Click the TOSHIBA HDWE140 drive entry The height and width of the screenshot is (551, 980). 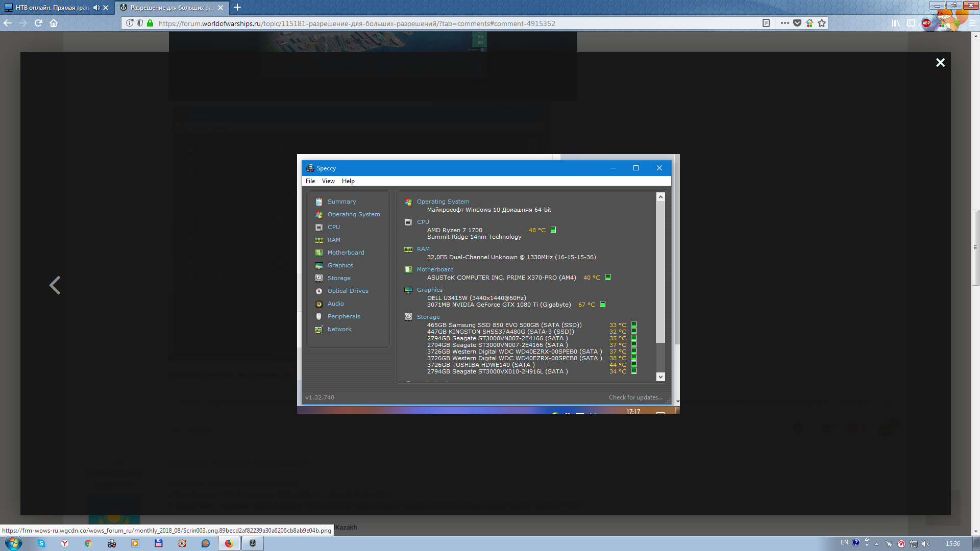tap(481, 365)
